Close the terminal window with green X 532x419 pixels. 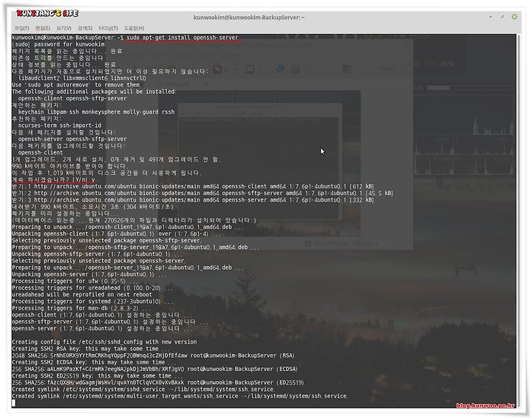tap(514, 16)
